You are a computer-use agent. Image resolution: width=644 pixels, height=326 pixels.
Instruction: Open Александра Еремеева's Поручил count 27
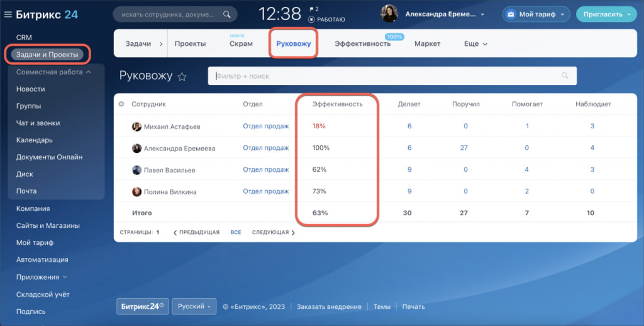coord(464,148)
